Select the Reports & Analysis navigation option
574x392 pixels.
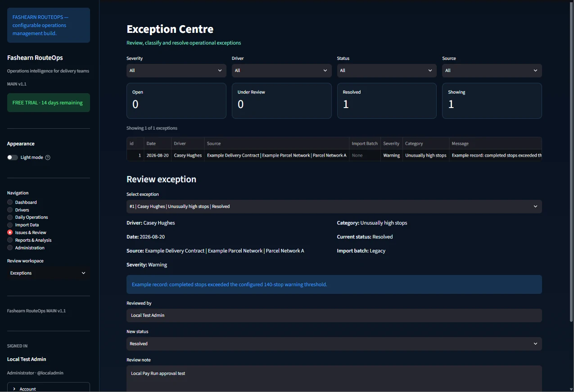coord(29,240)
